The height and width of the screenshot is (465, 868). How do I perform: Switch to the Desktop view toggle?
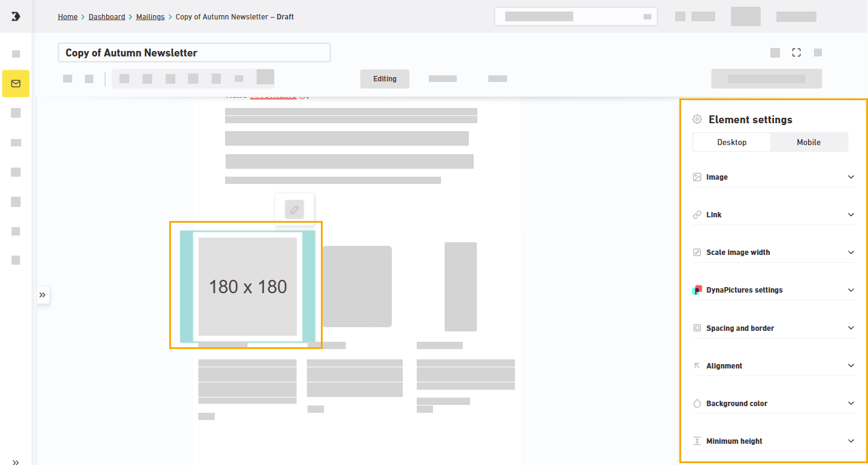[732, 142]
